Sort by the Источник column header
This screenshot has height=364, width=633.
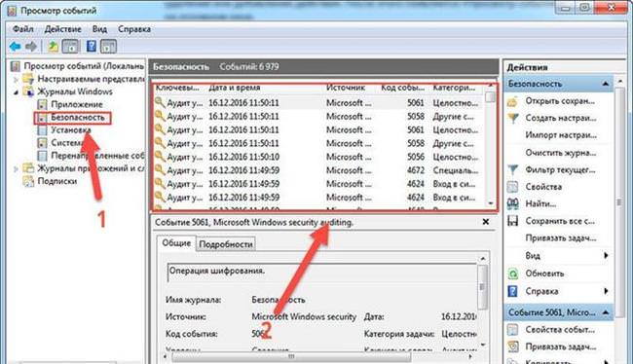346,88
